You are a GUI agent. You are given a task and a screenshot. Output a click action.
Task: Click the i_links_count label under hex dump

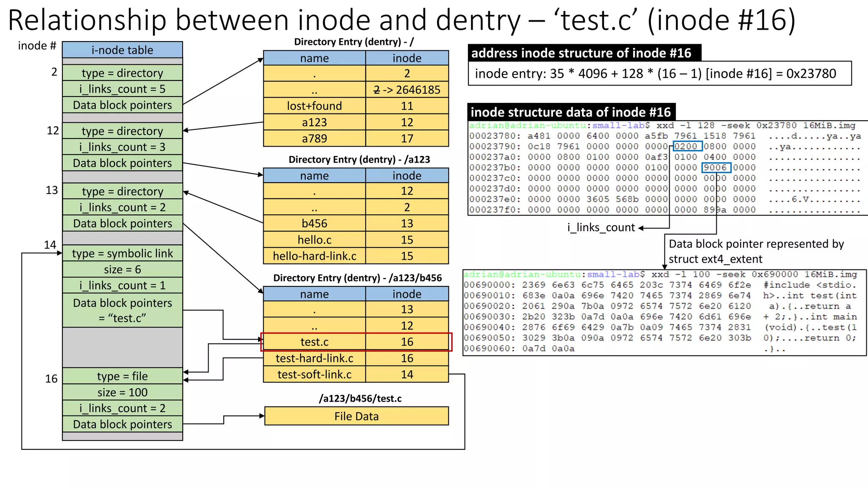(x=601, y=228)
